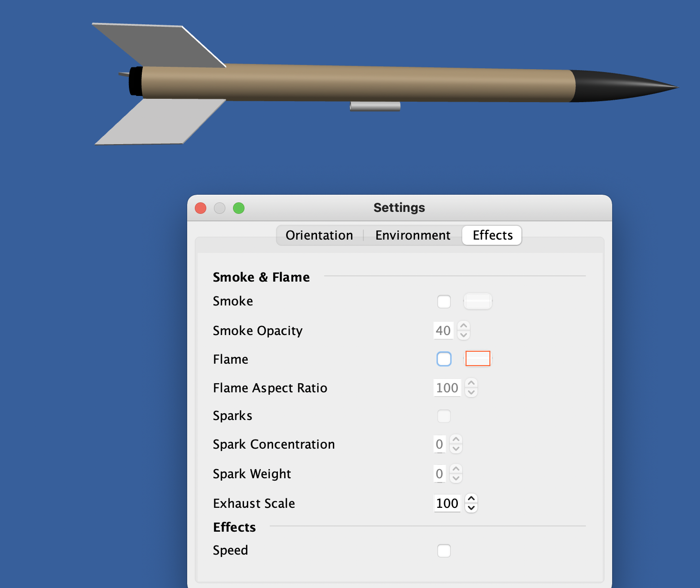Open the Flame color swatch
This screenshot has height=588, width=700.
[477, 358]
